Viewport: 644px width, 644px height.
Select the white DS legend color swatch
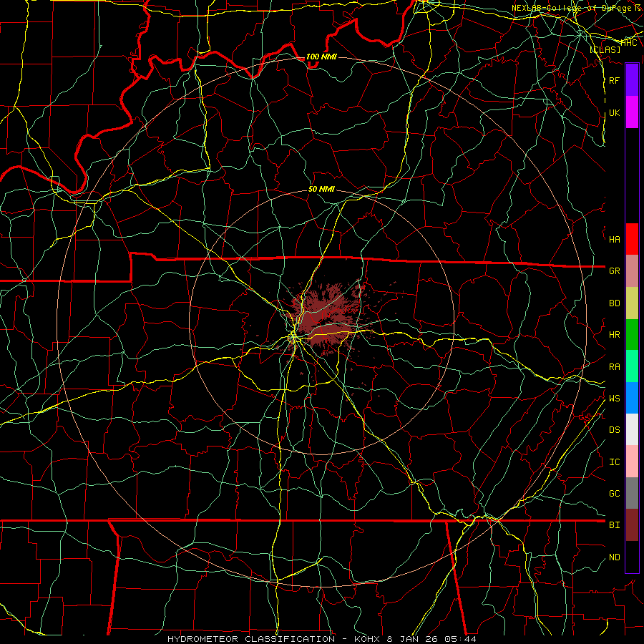632,429
